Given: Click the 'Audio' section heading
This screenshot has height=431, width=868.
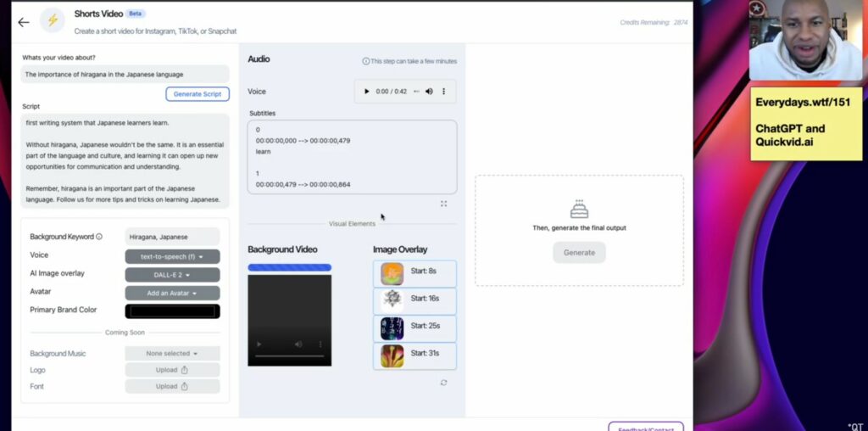Looking at the screenshot, I should [x=259, y=59].
